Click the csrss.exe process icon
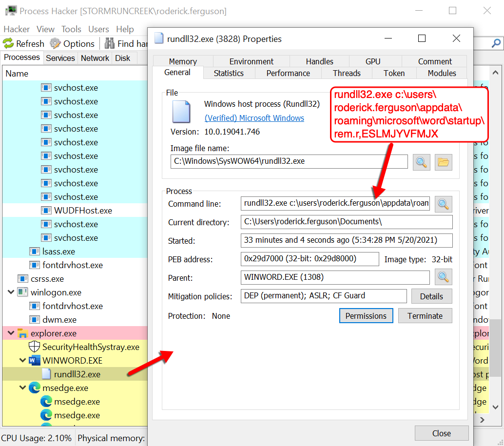 [22, 279]
